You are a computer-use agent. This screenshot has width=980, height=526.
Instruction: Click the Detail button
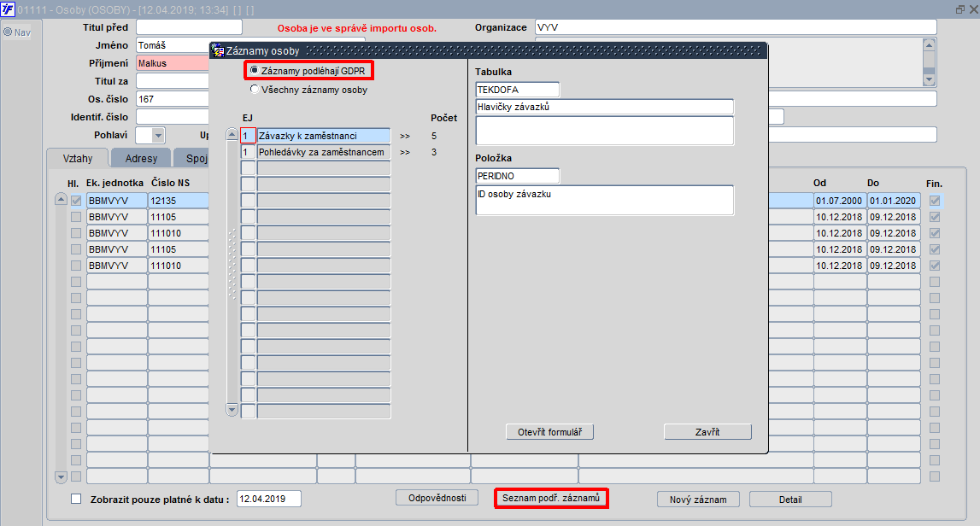tap(790, 500)
